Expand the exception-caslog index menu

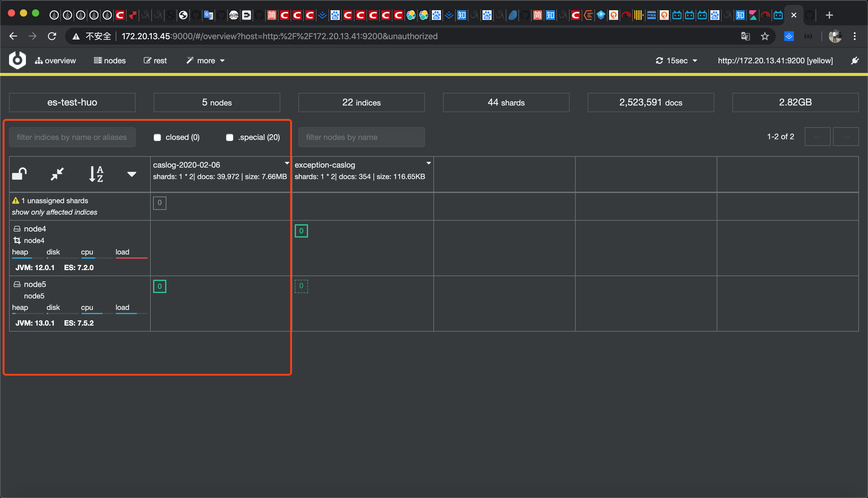tap(428, 163)
